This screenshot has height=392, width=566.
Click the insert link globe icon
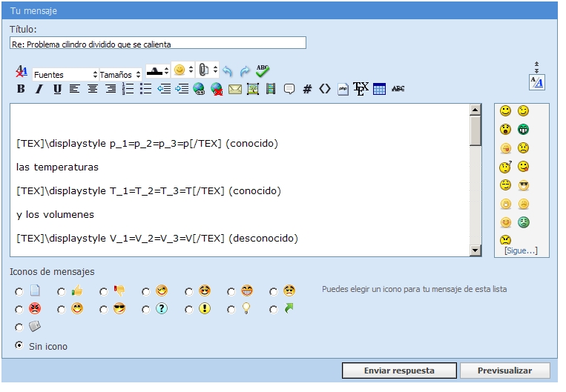pyautogui.click(x=199, y=89)
